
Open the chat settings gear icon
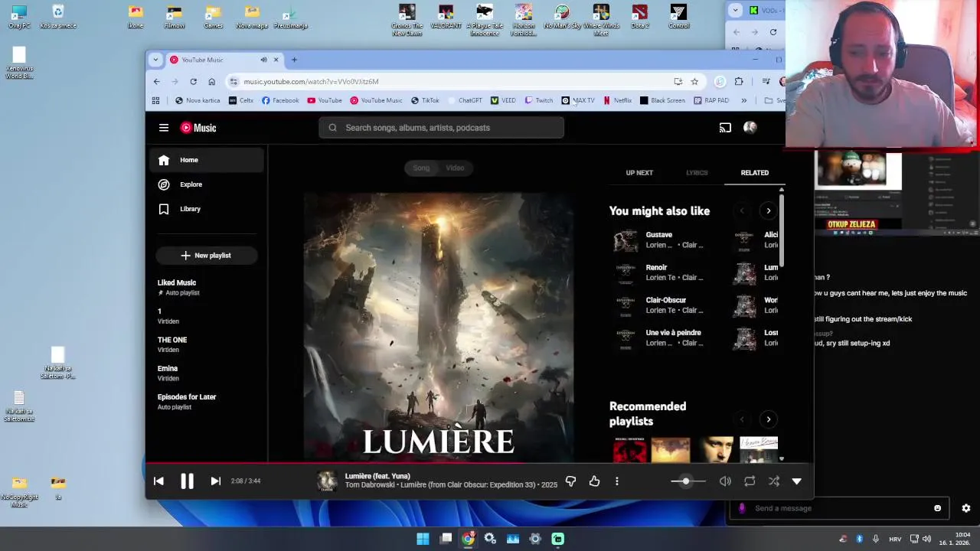[966, 508]
